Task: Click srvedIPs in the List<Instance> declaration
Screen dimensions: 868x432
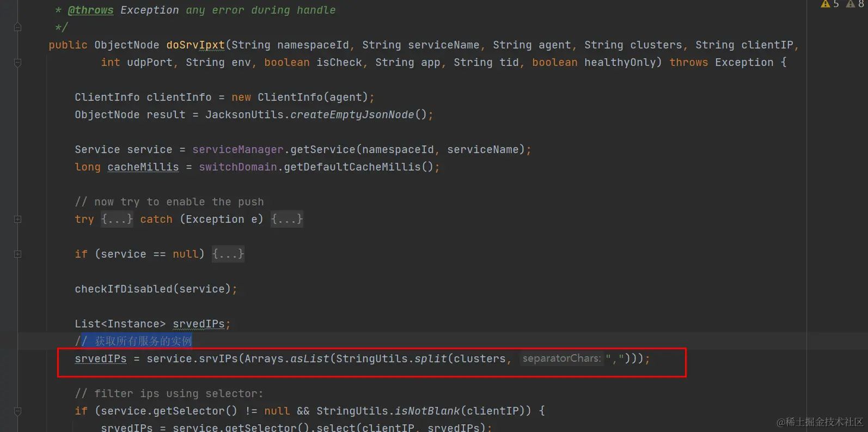Action: 199,324
